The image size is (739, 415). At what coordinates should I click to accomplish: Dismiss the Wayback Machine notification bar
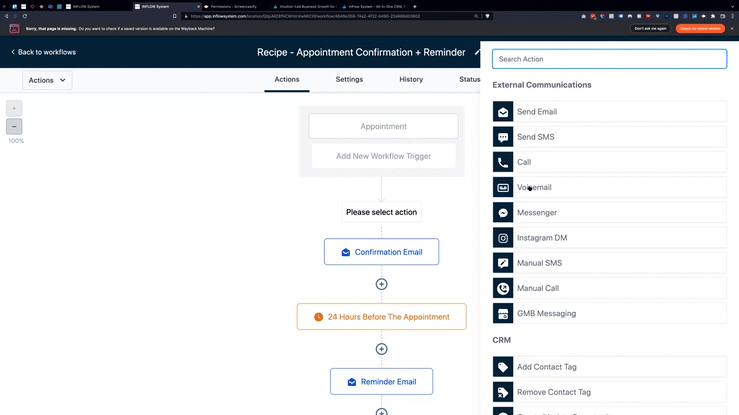pos(731,29)
